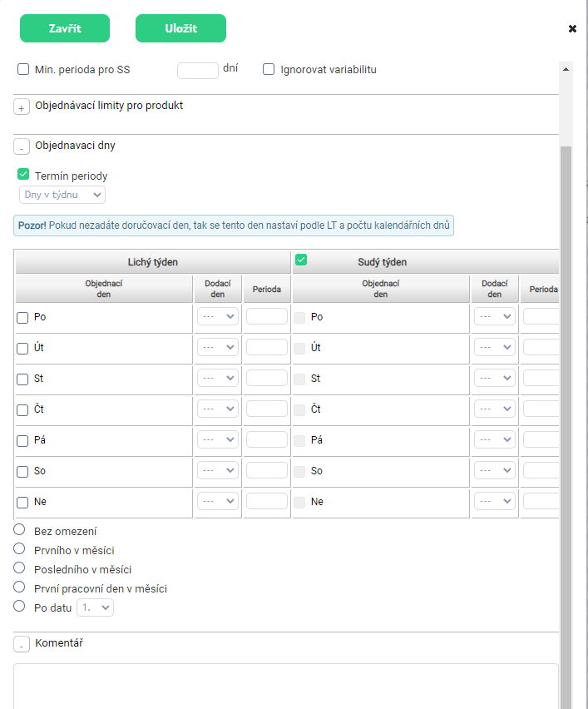Choose Posledního v měsíci radio option
This screenshot has width=588, height=709.
click(x=19, y=568)
